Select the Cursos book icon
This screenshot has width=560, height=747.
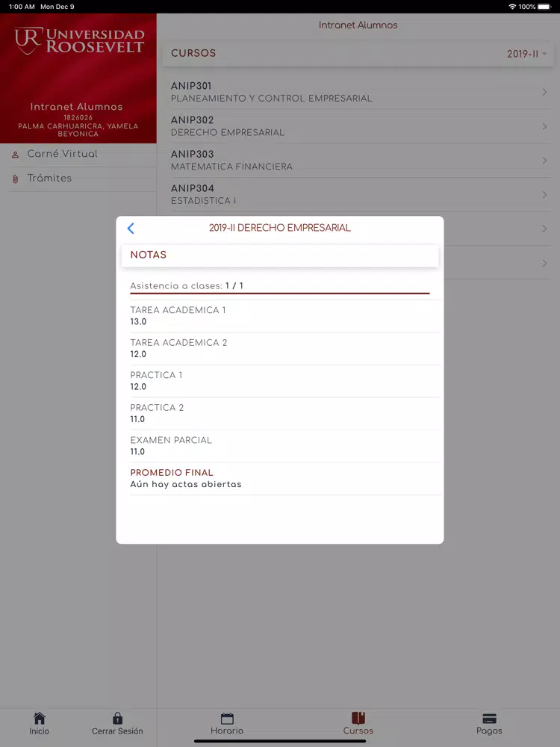pos(358,718)
